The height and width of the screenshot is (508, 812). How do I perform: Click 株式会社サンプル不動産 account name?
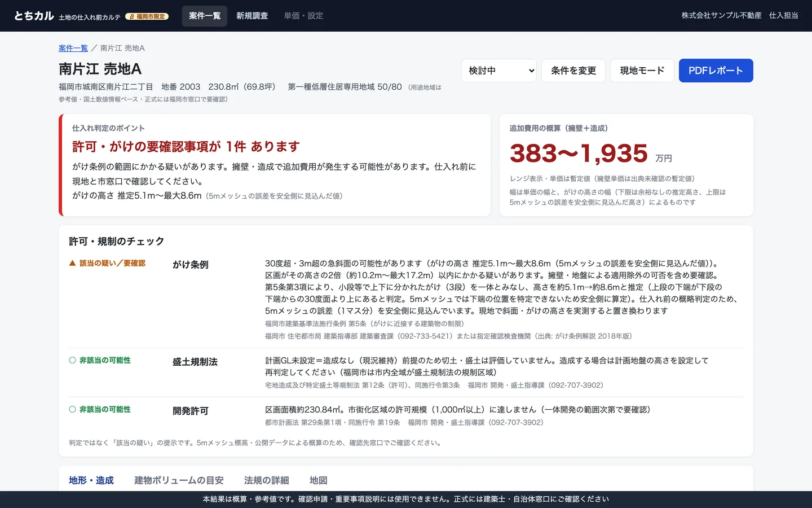(721, 16)
